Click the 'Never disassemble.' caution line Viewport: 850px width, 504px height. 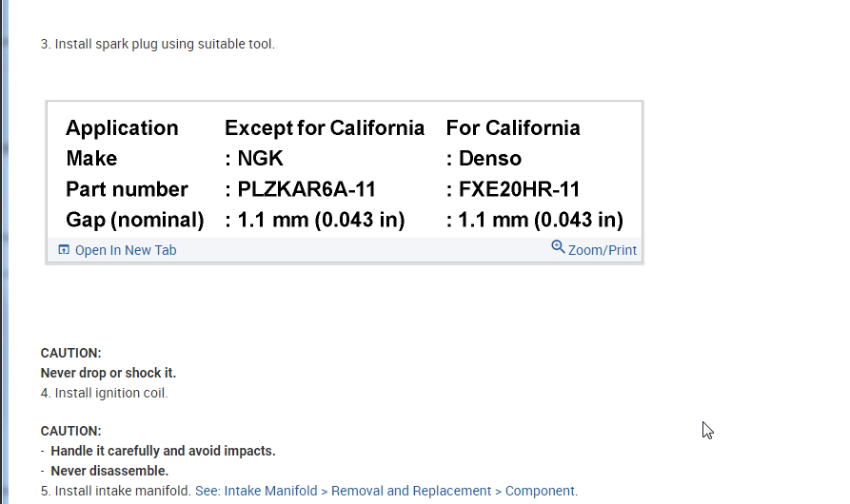coord(109,471)
